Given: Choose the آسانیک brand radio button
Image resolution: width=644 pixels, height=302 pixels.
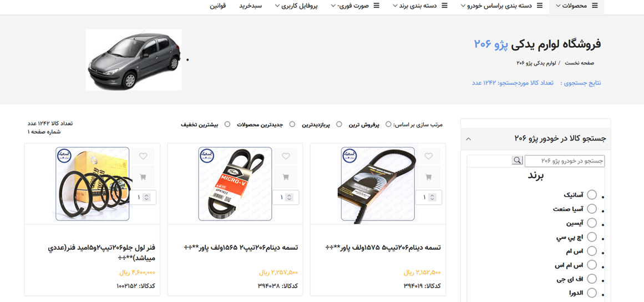Looking at the screenshot, I should (592, 194).
